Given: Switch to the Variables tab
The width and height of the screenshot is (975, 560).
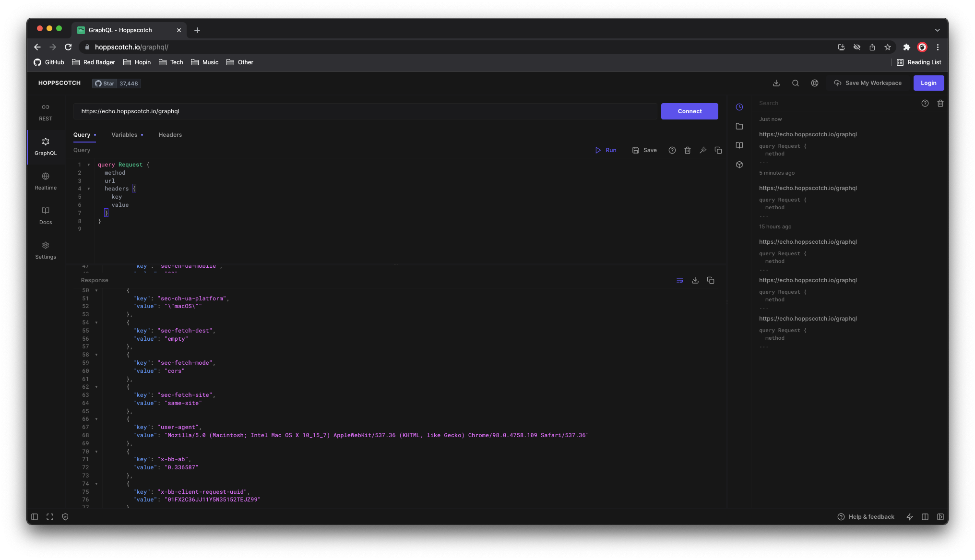Looking at the screenshot, I should click(x=124, y=135).
